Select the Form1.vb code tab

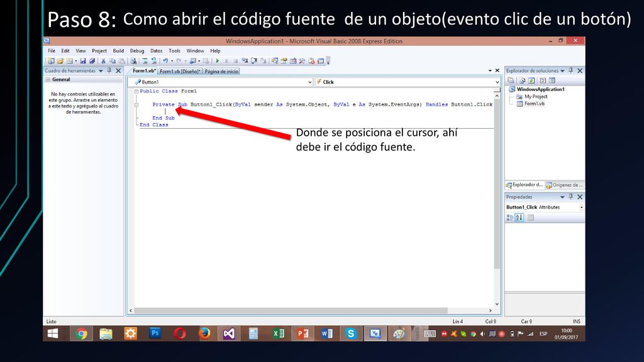point(143,71)
